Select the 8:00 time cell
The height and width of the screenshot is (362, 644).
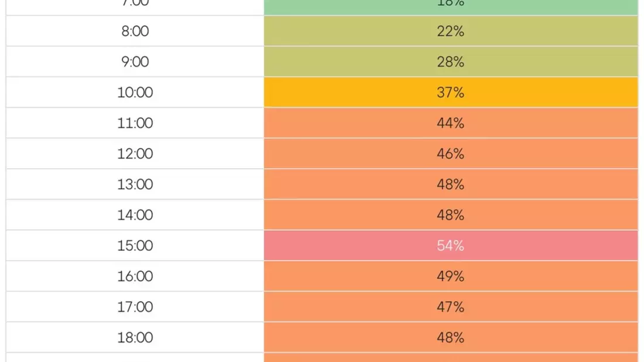click(135, 31)
